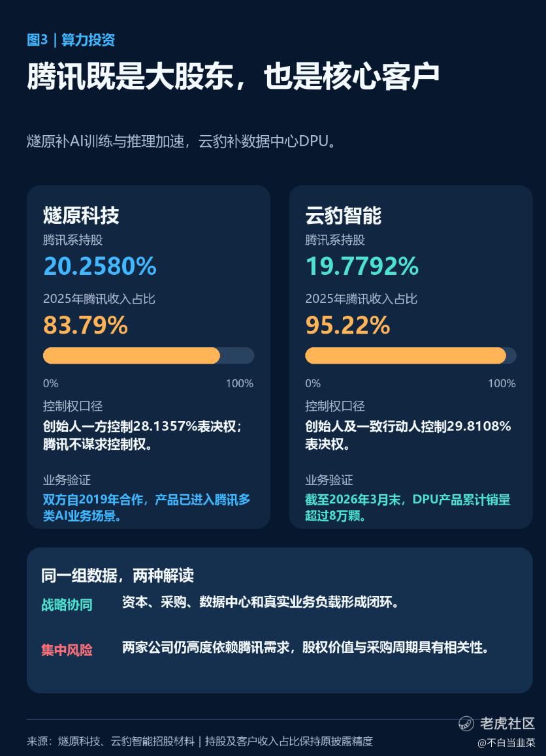The image size is (546, 756).
Task: Select the green 云豹 DPU sales text
Action: coord(408,508)
